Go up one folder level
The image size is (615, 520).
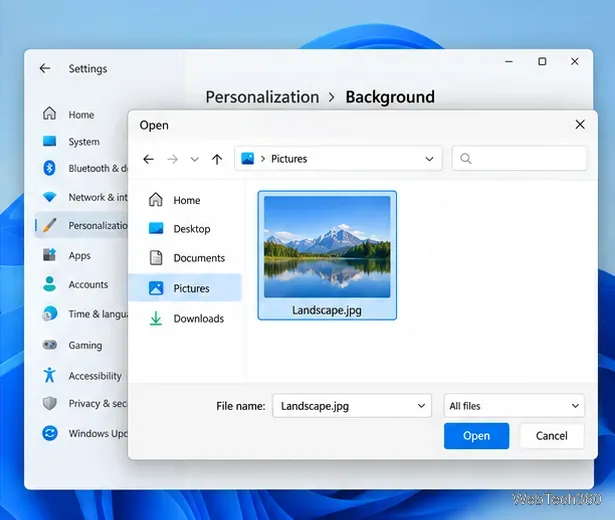[217, 159]
